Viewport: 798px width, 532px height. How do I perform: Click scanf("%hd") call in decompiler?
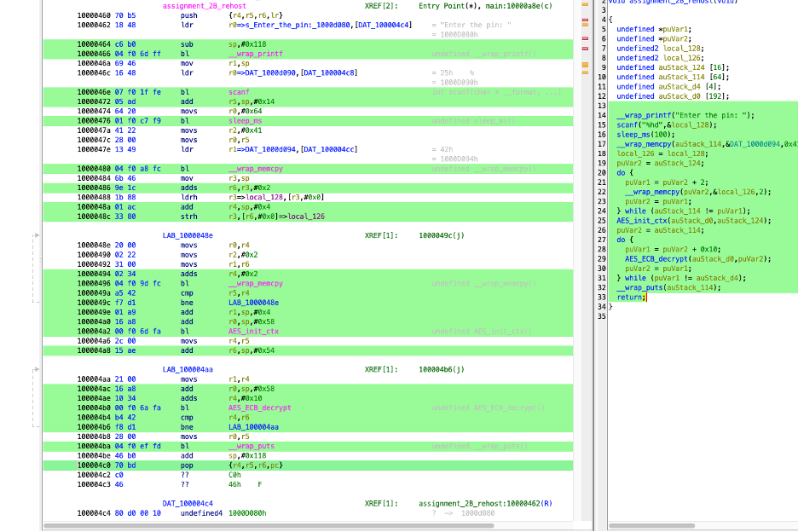[667, 125]
